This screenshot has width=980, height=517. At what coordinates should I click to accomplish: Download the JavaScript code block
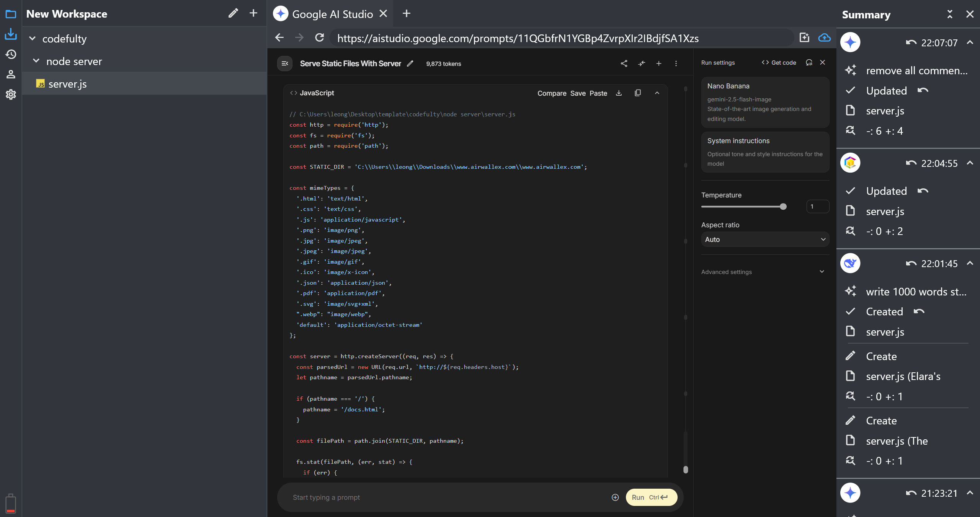coord(619,93)
